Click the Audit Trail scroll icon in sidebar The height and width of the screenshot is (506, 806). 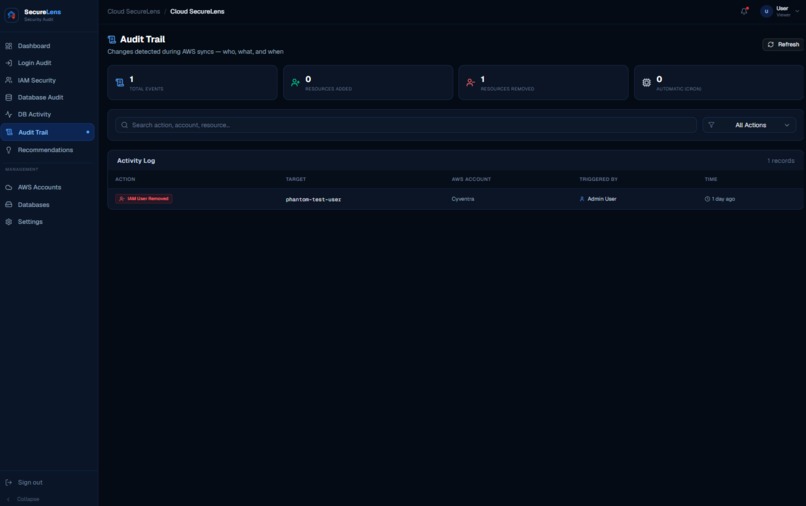[9, 132]
